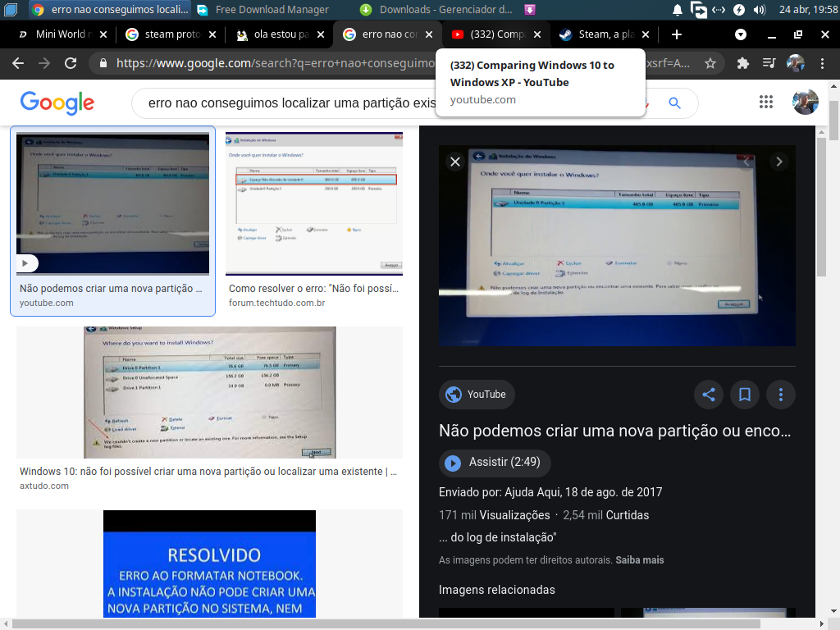The width and height of the screenshot is (840, 630).
Task: Click the clock showing 24 abr, 19:58
Action: pos(808,10)
